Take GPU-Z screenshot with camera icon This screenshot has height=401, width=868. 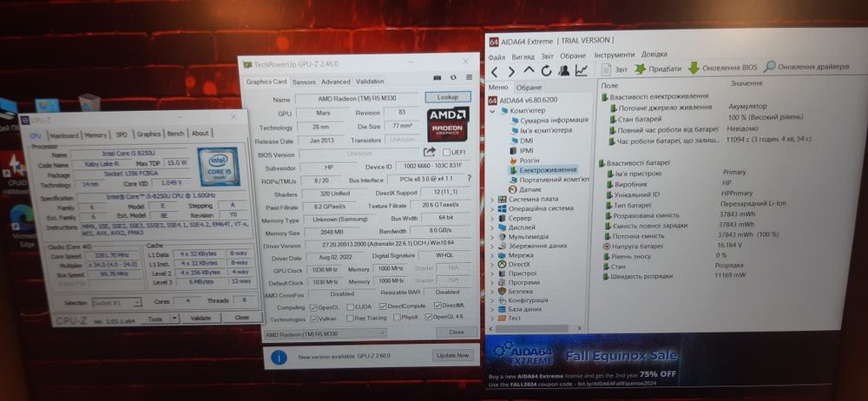[437, 77]
